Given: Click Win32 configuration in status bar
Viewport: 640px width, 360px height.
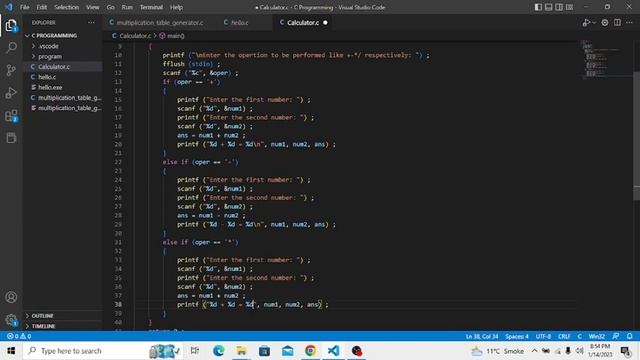Looking at the screenshot, I should [x=596, y=336].
